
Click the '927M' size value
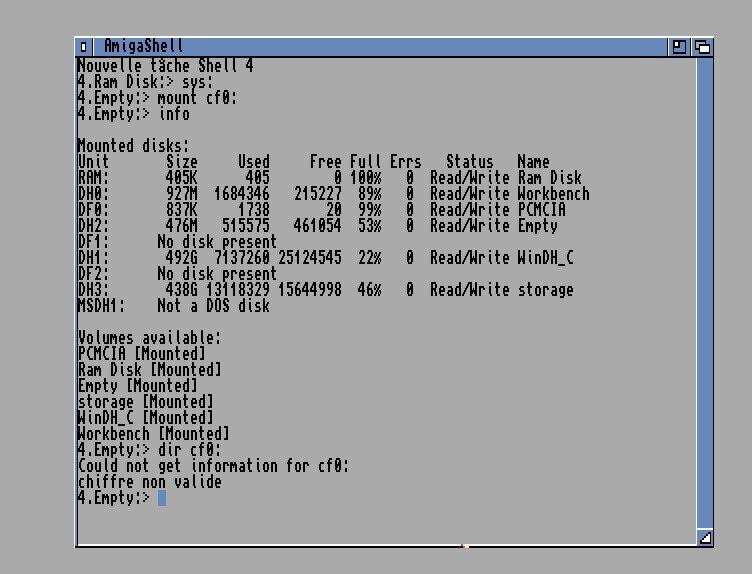pyautogui.click(x=182, y=194)
